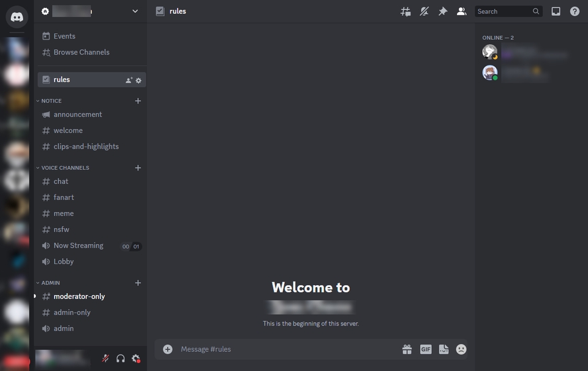This screenshot has width=588, height=371.
Task: Deafen yourself with the headphones icon
Action: pos(120,358)
